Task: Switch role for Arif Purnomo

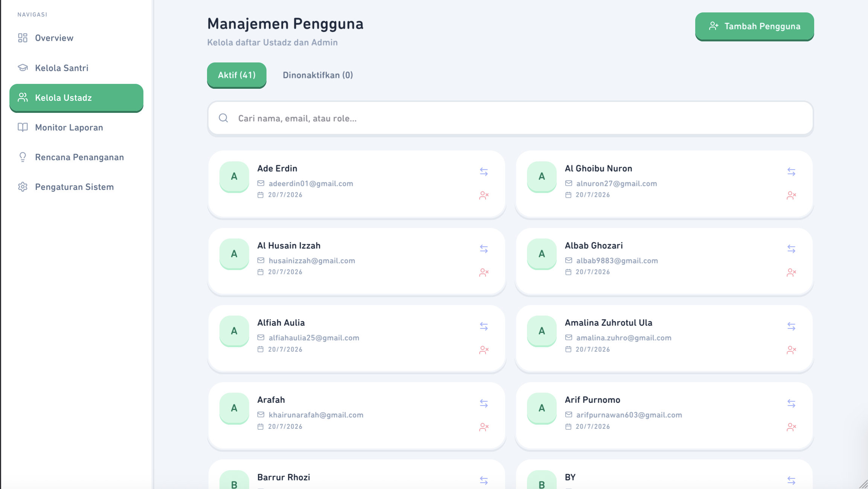Action: (791, 404)
